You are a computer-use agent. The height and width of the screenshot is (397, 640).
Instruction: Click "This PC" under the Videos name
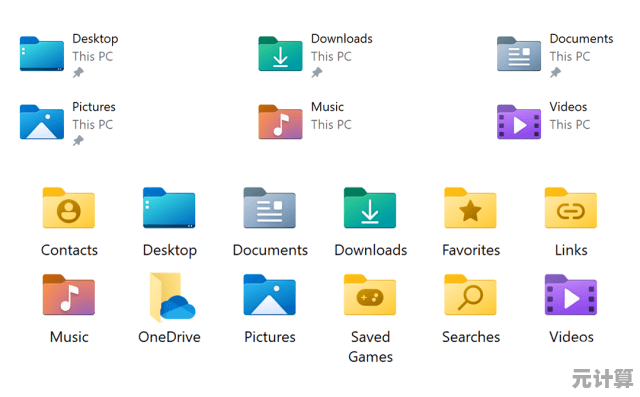pyautogui.click(x=570, y=124)
